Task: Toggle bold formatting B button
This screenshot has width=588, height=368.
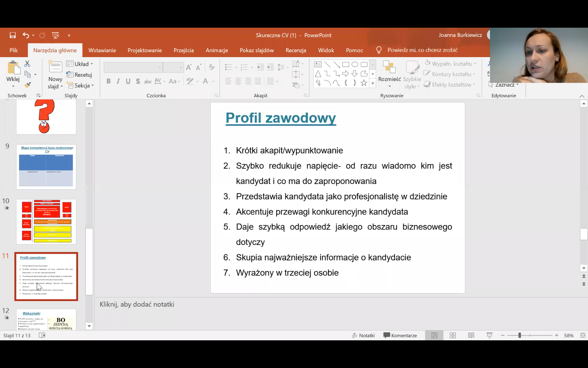Action: pos(108,81)
